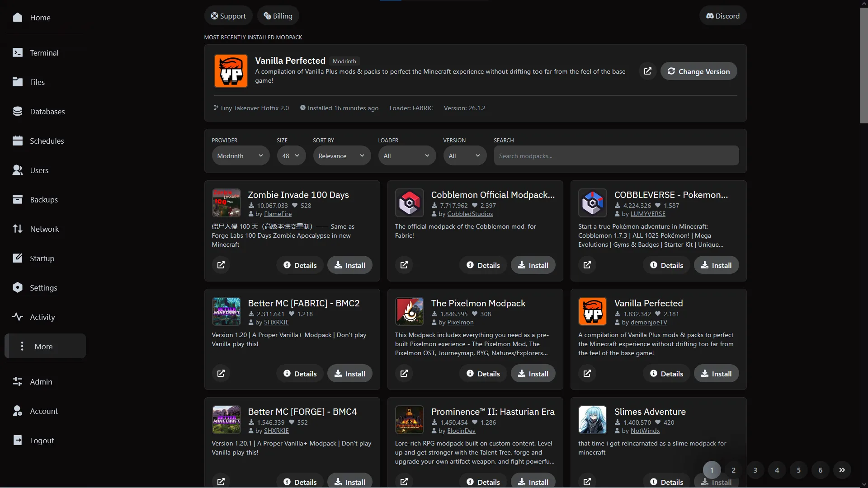The image size is (868, 488).
Task: Open the Discord button
Action: tap(723, 16)
